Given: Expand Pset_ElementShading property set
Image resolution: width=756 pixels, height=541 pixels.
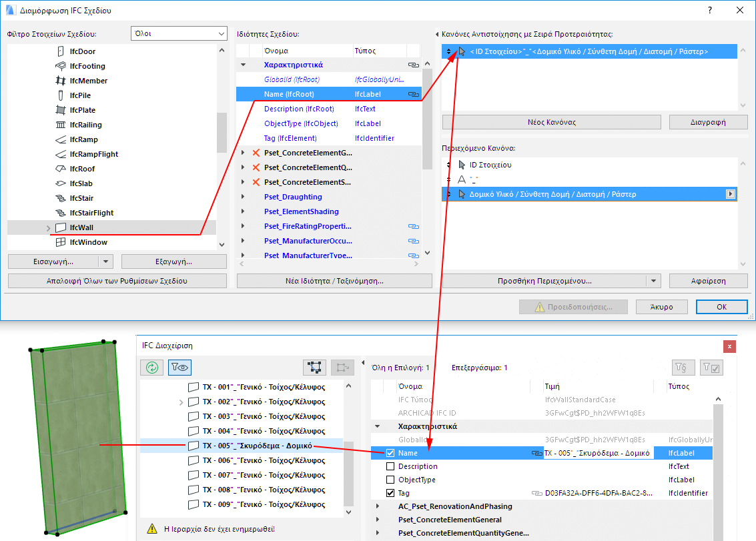Looking at the screenshot, I should tap(243, 211).
